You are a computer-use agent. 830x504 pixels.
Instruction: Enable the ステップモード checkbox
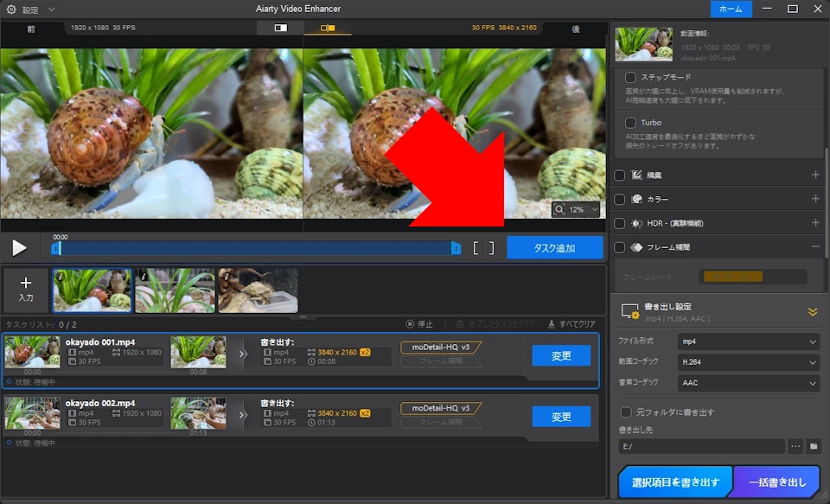point(630,77)
